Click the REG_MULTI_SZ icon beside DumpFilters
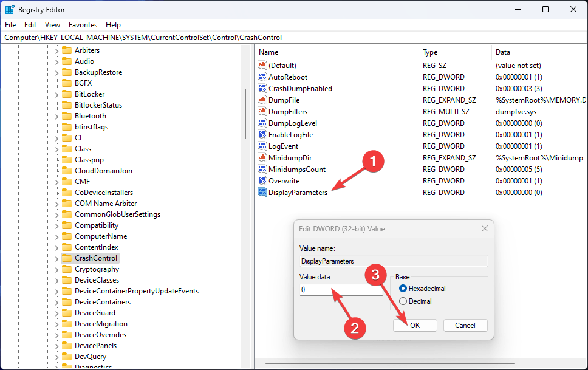Screen dimensions: 588x370 tap(262, 111)
